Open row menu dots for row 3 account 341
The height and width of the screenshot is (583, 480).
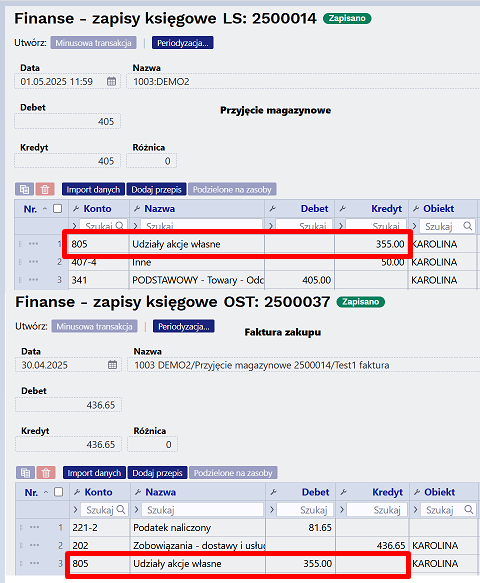point(33,280)
